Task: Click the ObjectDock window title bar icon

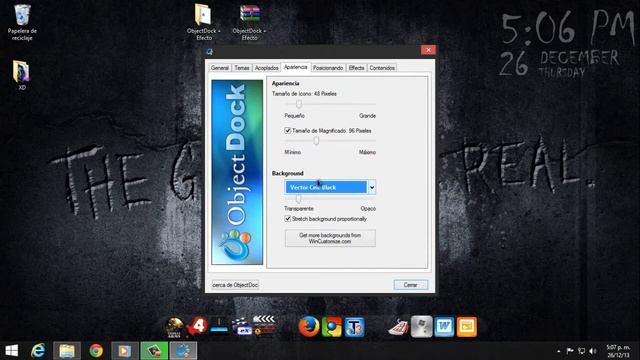Action: [x=210, y=51]
